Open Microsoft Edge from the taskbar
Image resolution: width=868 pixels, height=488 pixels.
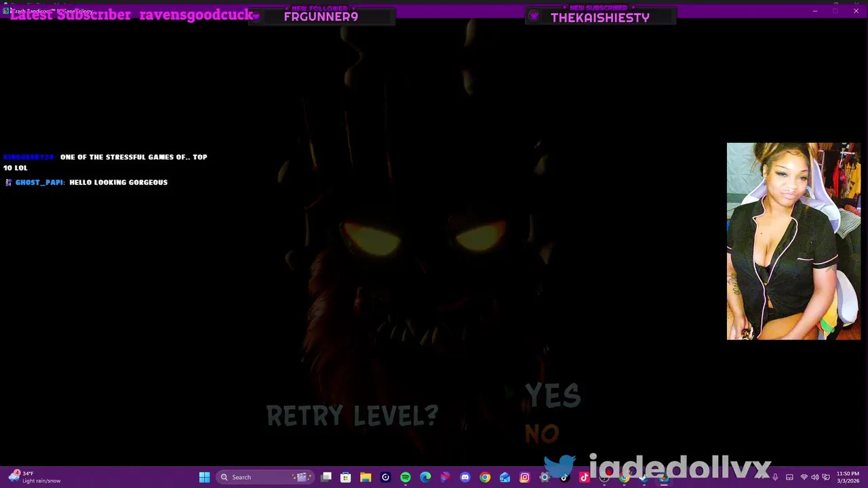tap(425, 477)
